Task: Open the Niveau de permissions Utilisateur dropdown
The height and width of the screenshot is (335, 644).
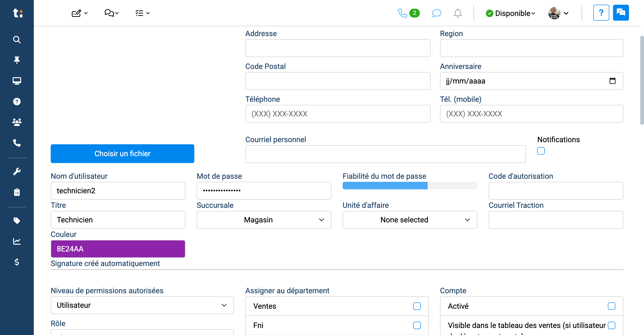Action: pos(142,305)
